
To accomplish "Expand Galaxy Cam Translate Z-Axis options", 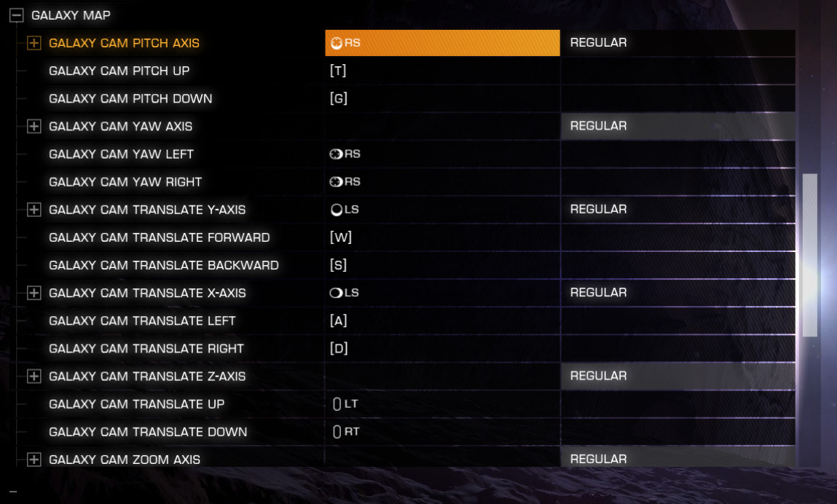I will (x=34, y=377).
